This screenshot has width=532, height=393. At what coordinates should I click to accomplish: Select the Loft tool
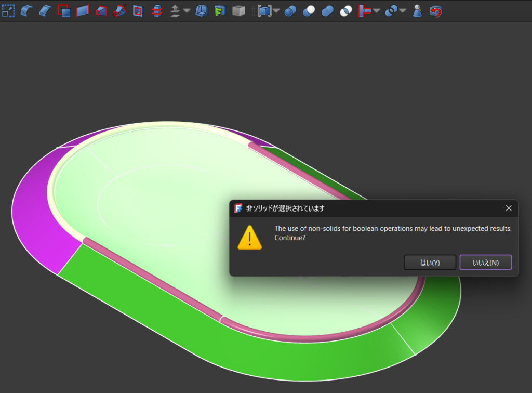(x=101, y=10)
